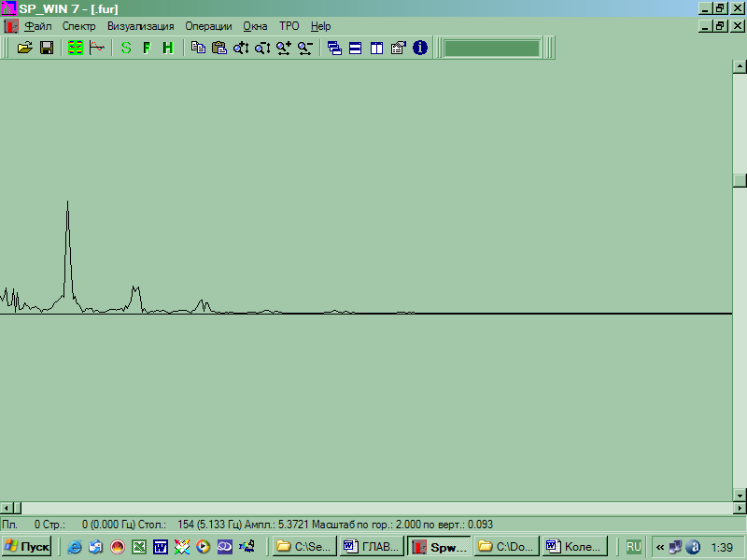Viewport: 747px width, 560px height.
Task: Click the 1:39 taskbar clock
Action: click(x=721, y=547)
